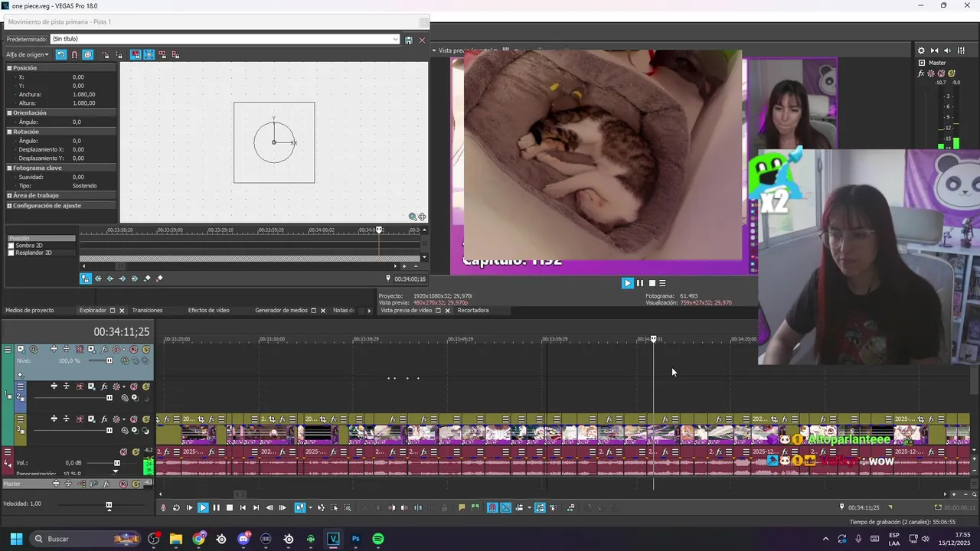The height and width of the screenshot is (551, 980).
Task: Solo video track 3
Action: coord(145,419)
